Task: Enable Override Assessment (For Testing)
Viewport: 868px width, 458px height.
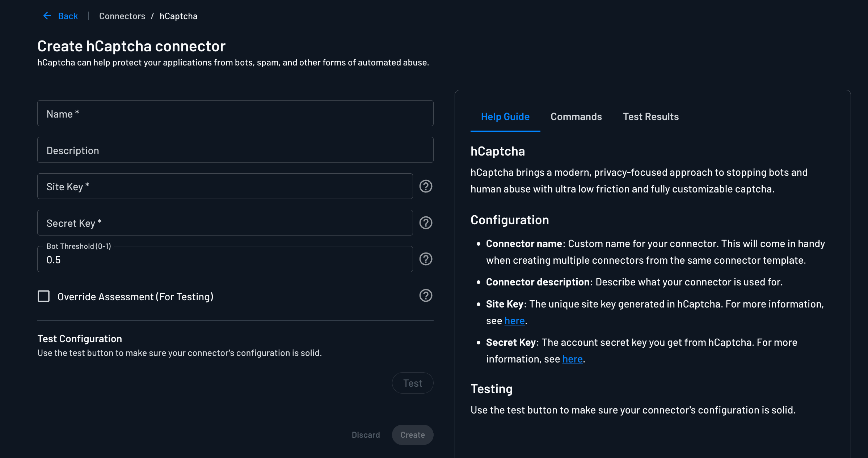Action: point(43,296)
